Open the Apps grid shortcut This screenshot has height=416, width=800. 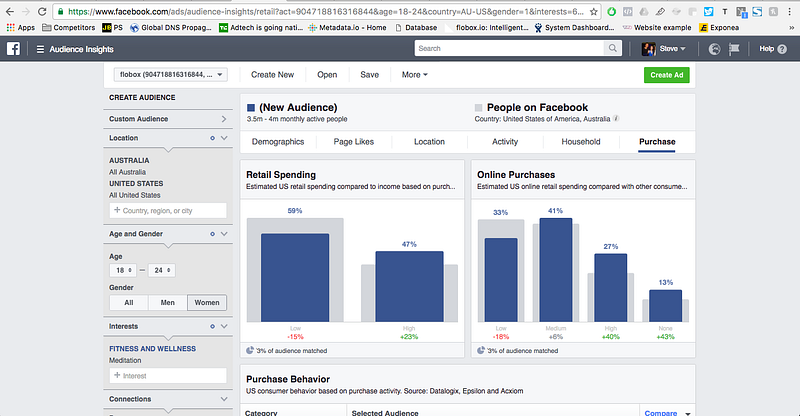point(20,28)
